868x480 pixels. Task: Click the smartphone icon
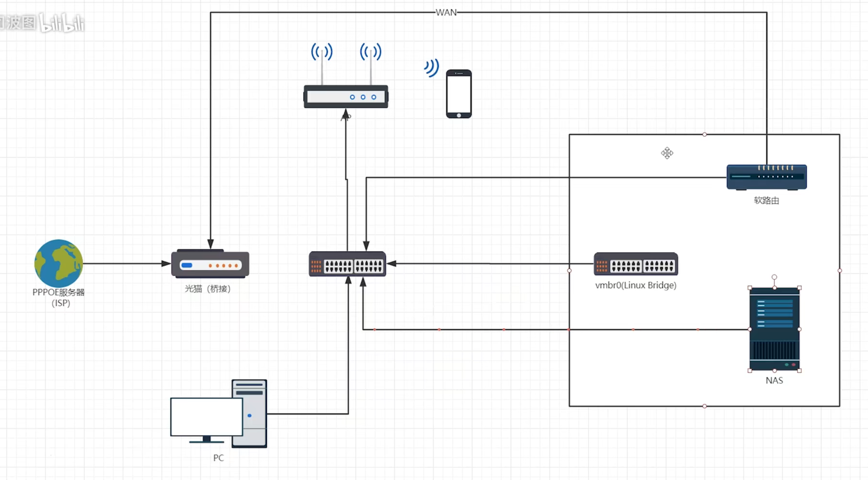[x=459, y=94]
